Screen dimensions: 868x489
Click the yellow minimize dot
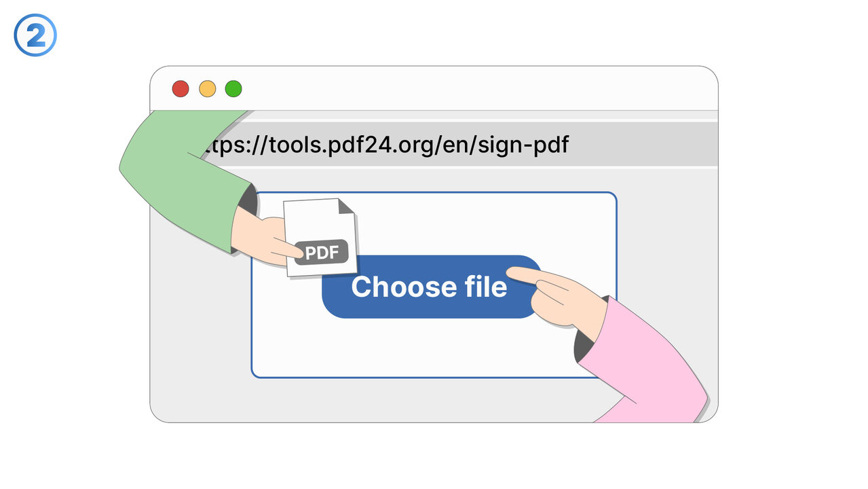(x=207, y=89)
